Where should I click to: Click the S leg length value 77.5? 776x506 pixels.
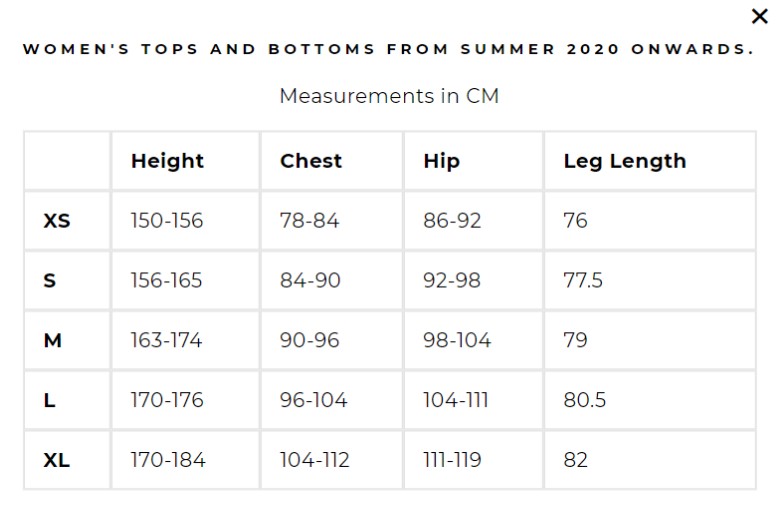(x=583, y=281)
